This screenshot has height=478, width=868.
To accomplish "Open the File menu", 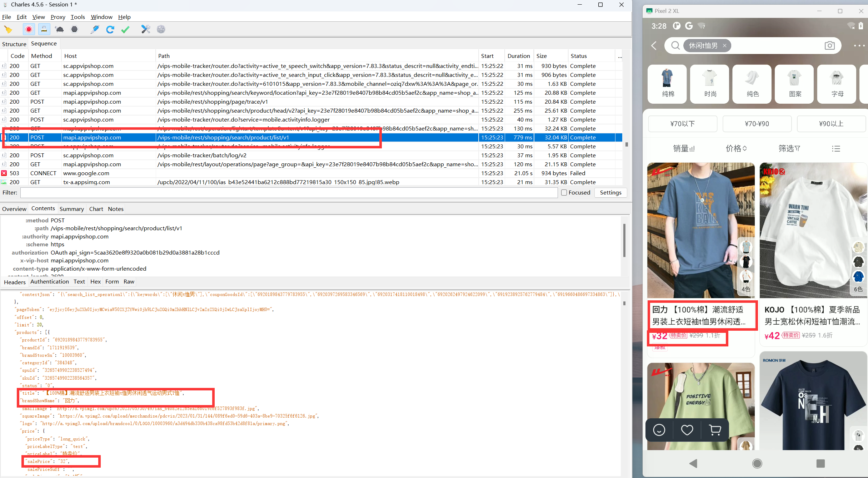I will pyautogui.click(x=6, y=17).
